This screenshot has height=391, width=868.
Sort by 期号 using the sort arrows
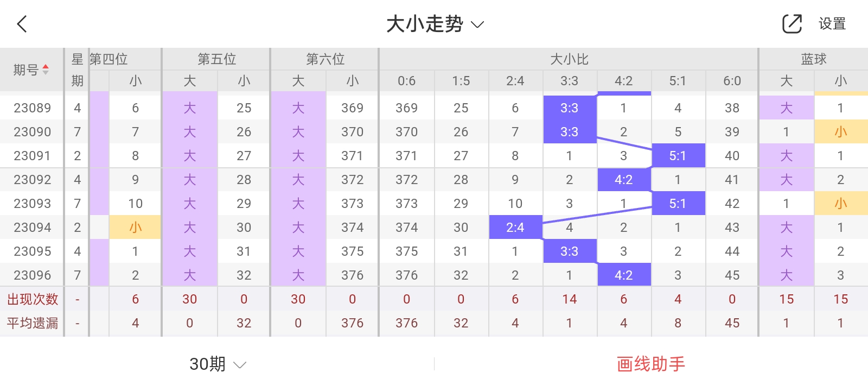[x=46, y=70]
